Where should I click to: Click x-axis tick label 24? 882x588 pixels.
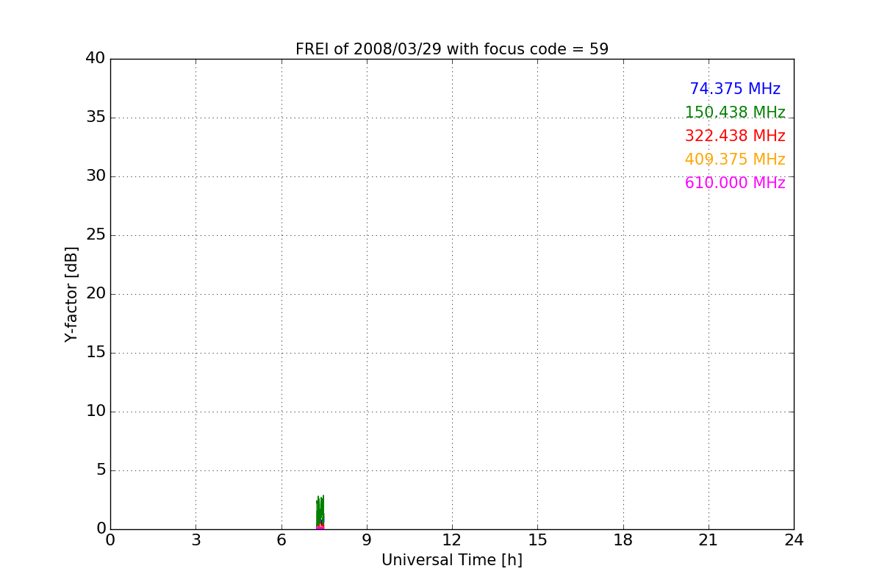(794, 540)
